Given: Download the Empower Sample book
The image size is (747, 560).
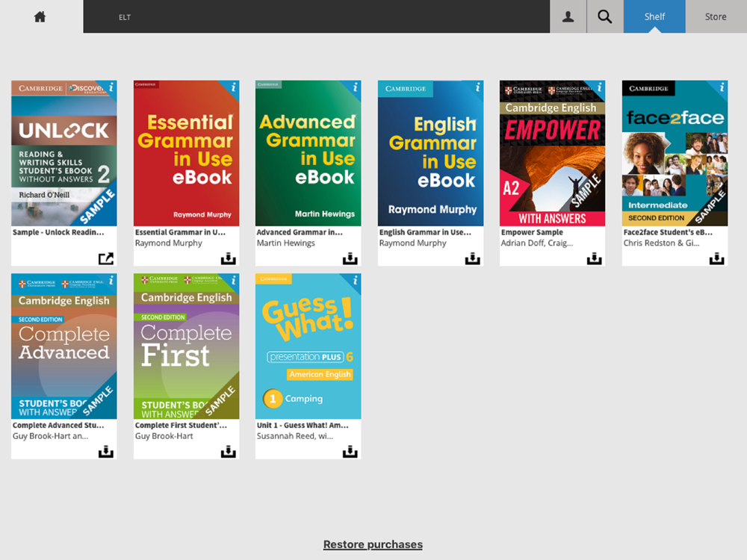Looking at the screenshot, I should tap(594, 258).
